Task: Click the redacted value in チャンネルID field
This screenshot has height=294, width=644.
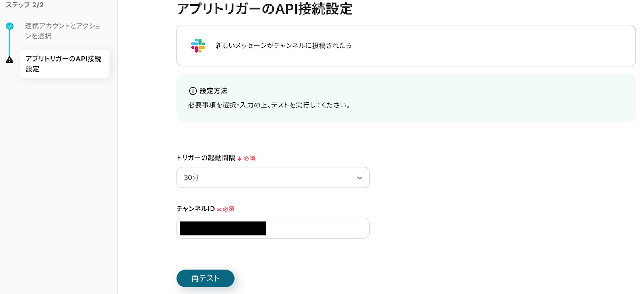Action: tap(223, 228)
